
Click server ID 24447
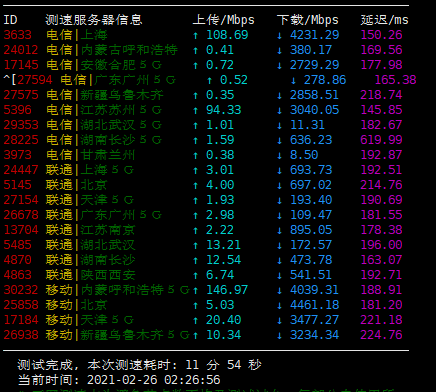click(21, 170)
